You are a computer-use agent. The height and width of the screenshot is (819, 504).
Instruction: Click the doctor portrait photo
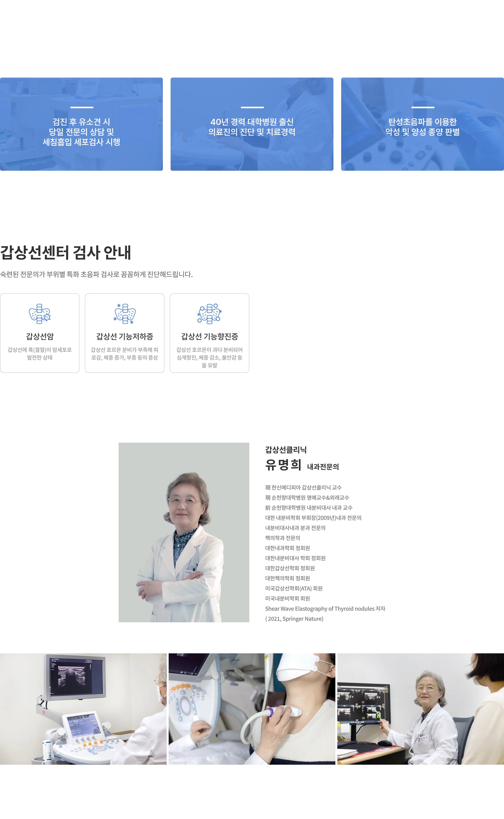tap(184, 532)
